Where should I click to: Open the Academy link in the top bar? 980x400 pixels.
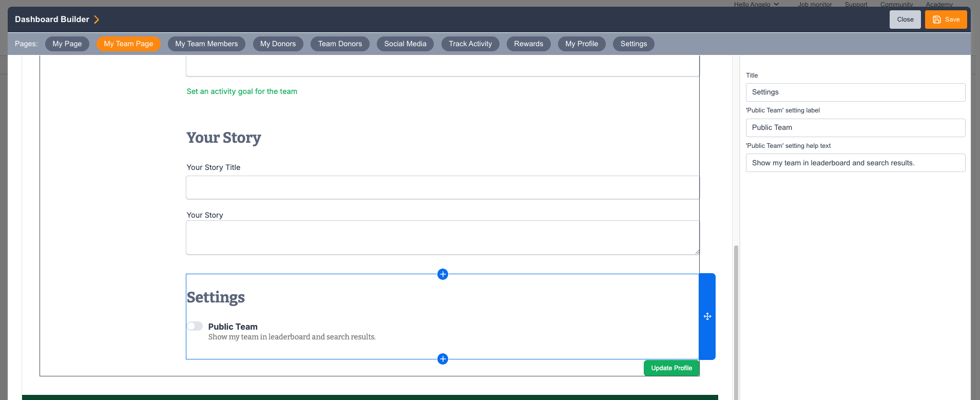tap(939, 4)
